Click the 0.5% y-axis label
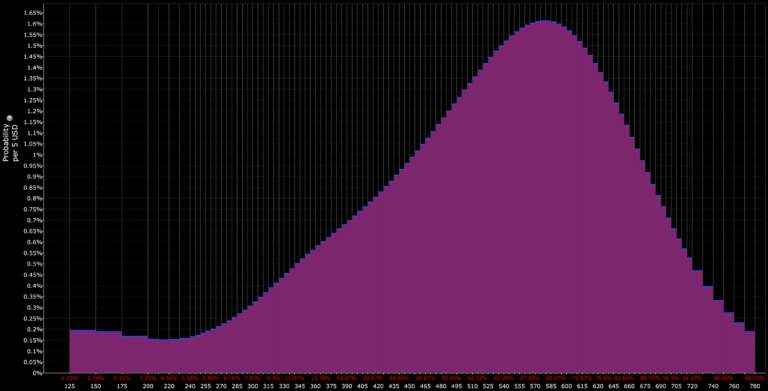Image resolution: width=768 pixels, height=391 pixels. pos(34,264)
